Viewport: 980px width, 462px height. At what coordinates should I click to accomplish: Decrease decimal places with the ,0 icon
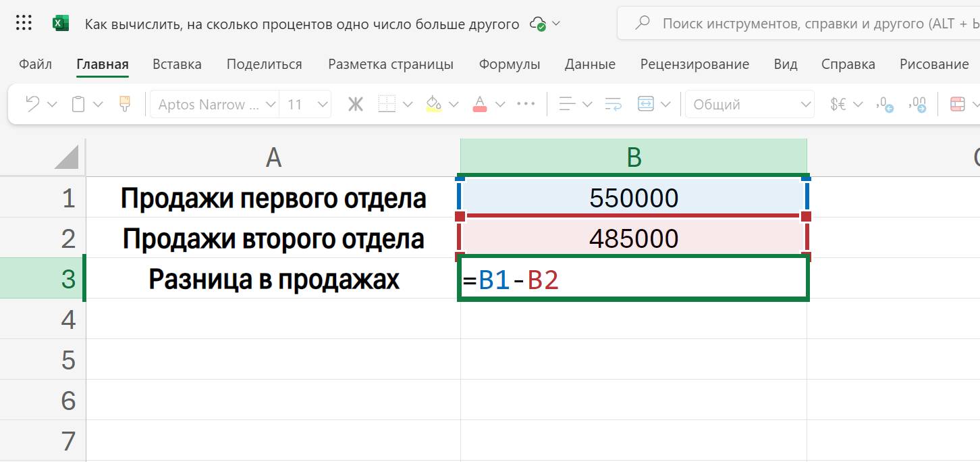(x=883, y=103)
